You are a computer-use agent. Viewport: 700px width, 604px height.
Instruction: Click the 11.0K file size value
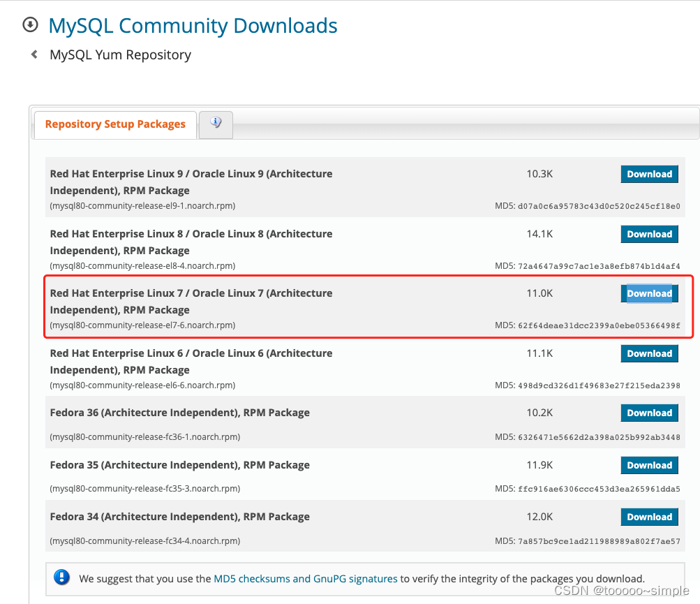tap(539, 293)
